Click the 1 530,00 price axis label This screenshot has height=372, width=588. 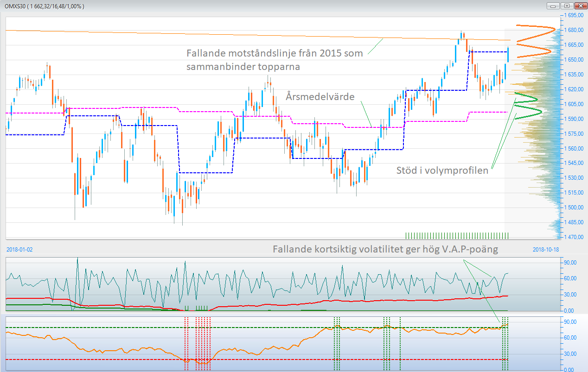(x=574, y=178)
